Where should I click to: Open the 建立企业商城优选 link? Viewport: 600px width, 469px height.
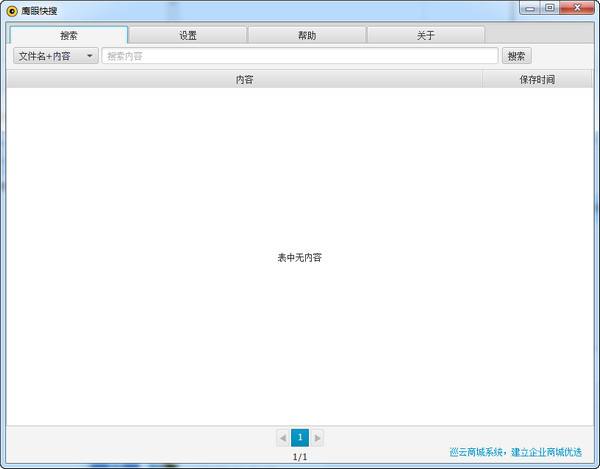(x=546, y=452)
